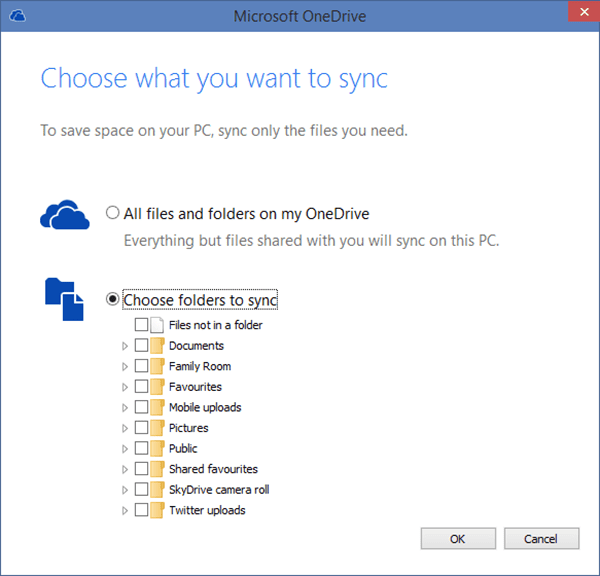Close the Microsoft OneDrive dialog

(x=584, y=12)
